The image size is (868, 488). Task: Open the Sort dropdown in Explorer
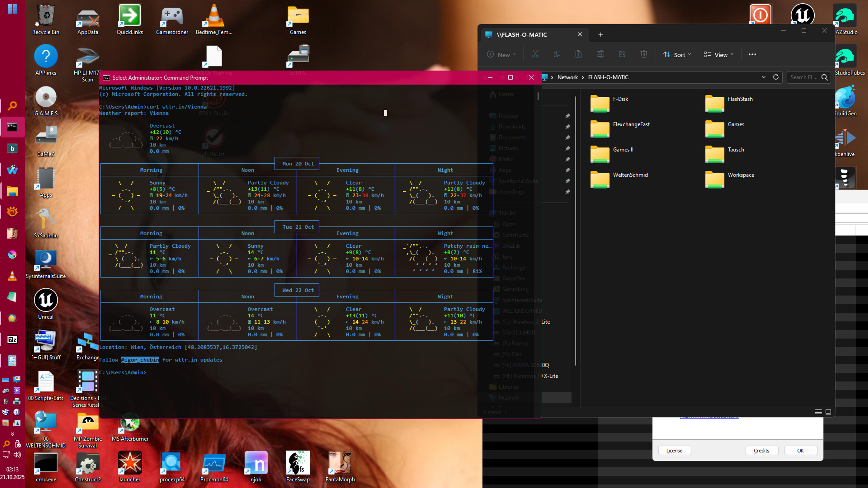pyautogui.click(x=677, y=54)
